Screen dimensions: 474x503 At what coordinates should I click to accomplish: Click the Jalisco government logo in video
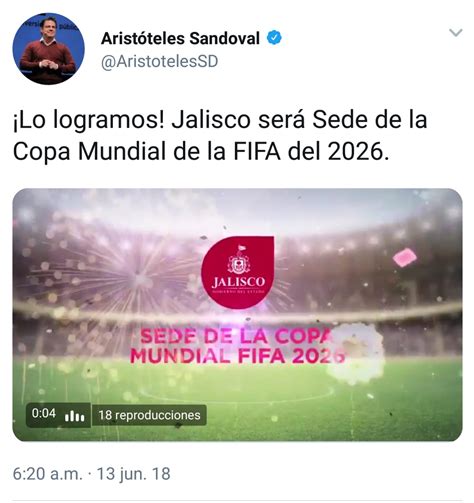[238, 272]
